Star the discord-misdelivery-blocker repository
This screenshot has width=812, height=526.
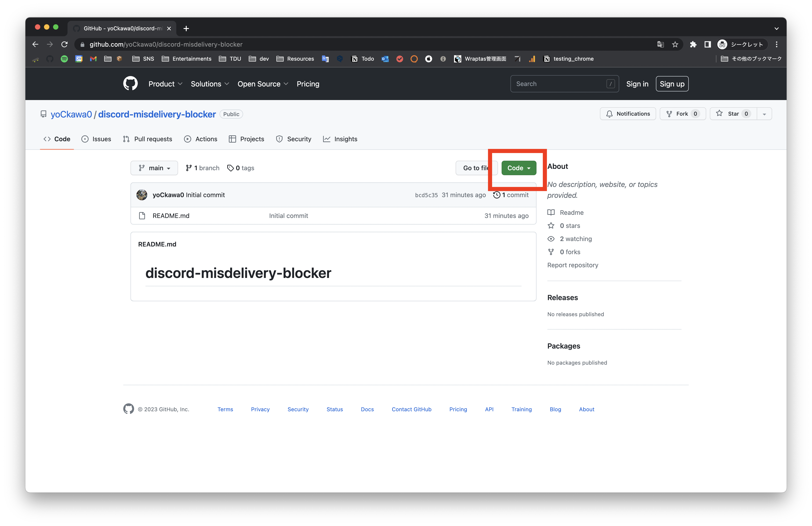(x=733, y=114)
